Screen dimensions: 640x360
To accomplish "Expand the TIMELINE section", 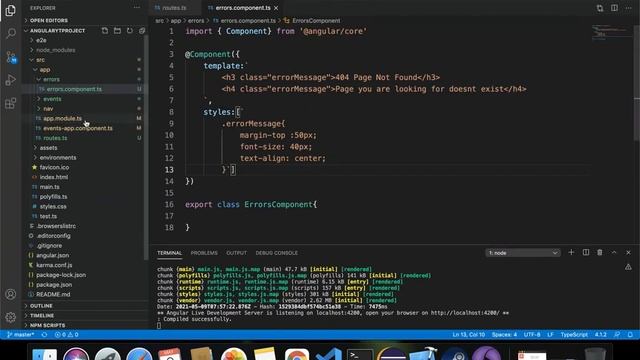I will (x=42, y=316).
